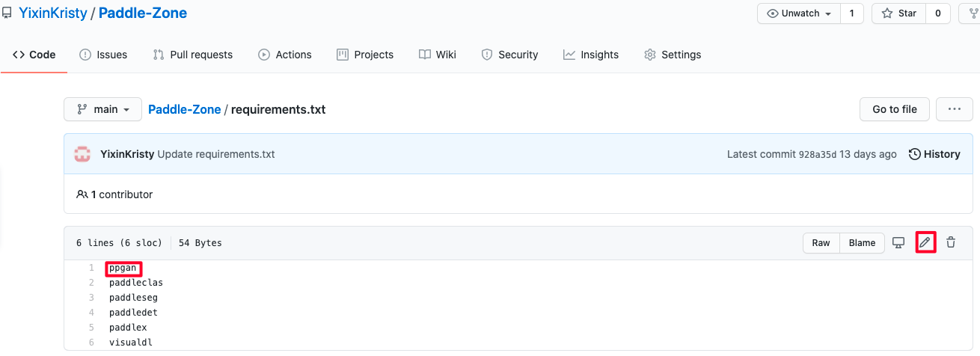Select line number 2

(91, 283)
